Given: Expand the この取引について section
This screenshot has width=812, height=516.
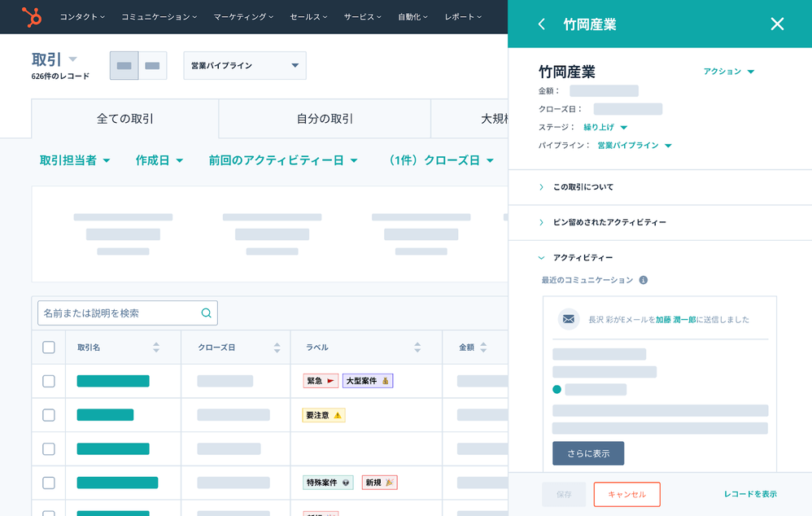Looking at the screenshot, I should click(583, 187).
